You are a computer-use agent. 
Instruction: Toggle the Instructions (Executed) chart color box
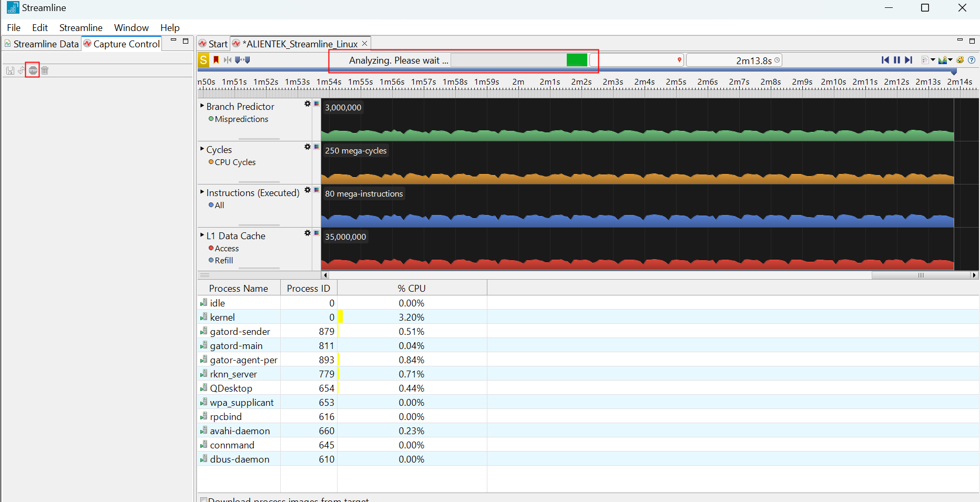click(317, 190)
